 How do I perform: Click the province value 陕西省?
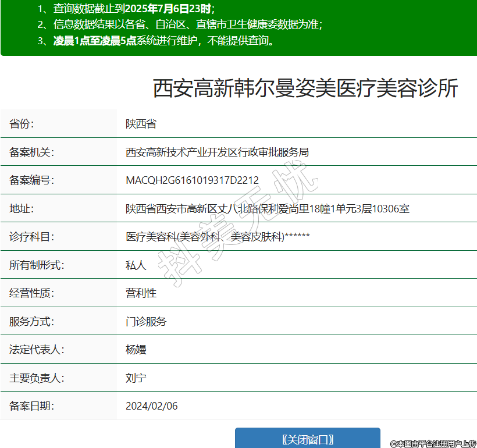coord(141,124)
